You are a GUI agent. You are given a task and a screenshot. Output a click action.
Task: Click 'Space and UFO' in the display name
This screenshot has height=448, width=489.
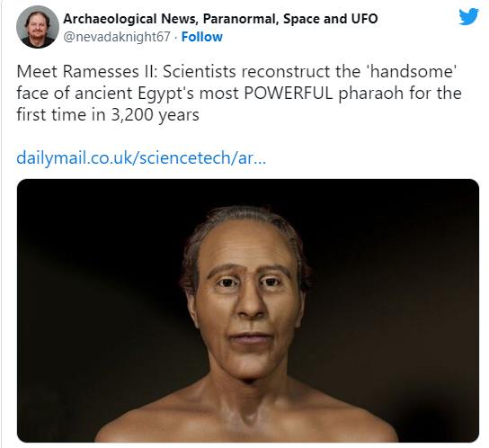click(x=331, y=19)
